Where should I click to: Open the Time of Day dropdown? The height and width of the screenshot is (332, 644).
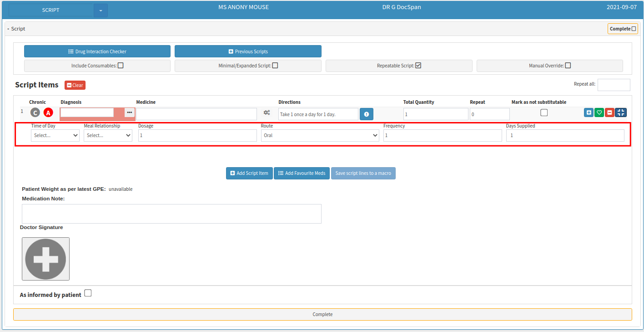pyautogui.click(x=55, y=135)
